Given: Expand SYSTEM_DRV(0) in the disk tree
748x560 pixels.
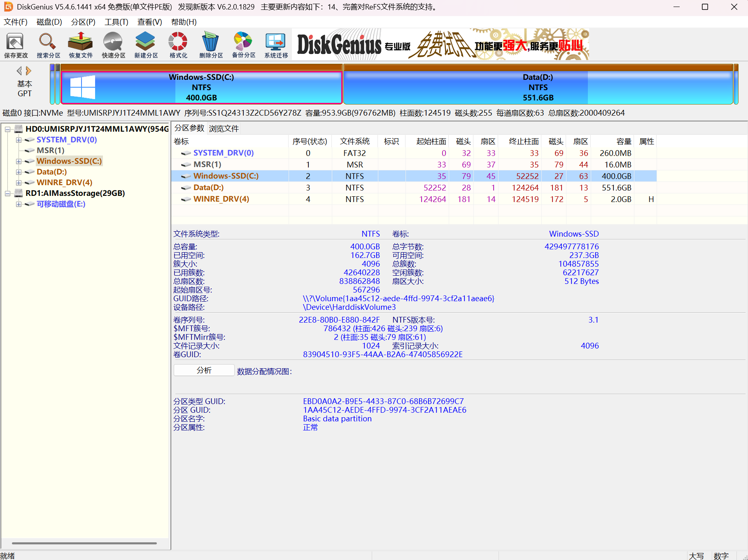Looking at the screenshot, I should tap(19, 140).
